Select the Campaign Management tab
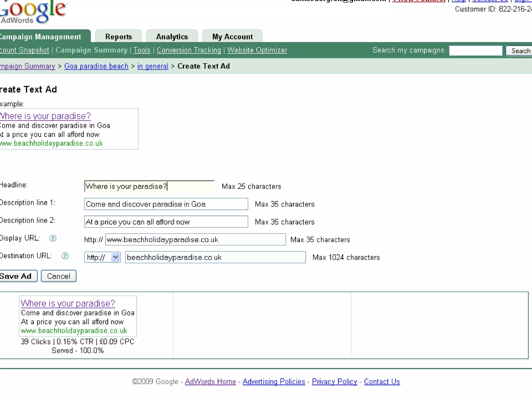The width and height of the screenshot is (532, 399). tap(42, 37)
